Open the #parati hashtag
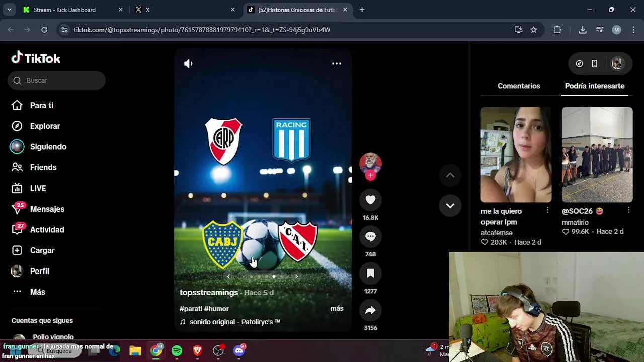 tap(191, 309)
